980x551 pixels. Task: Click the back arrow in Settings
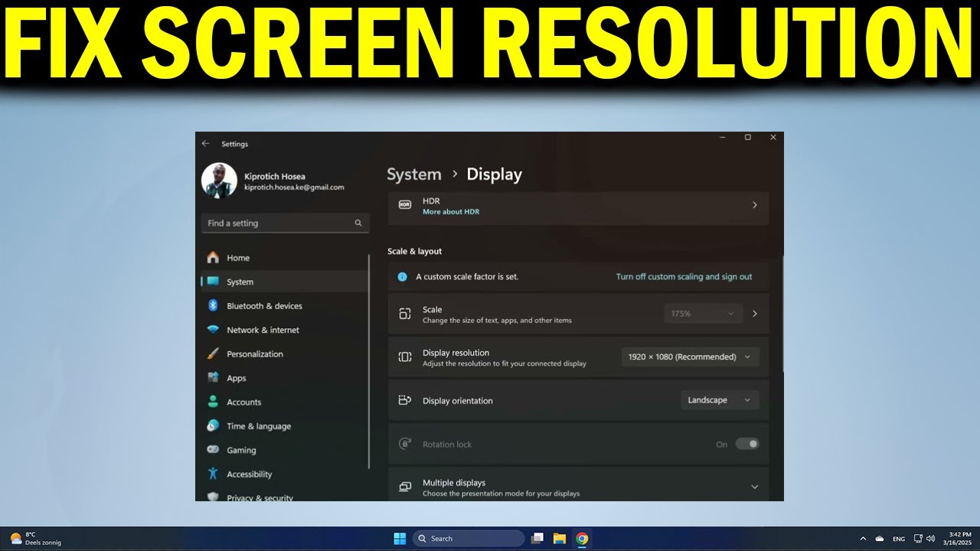point(205,144)
